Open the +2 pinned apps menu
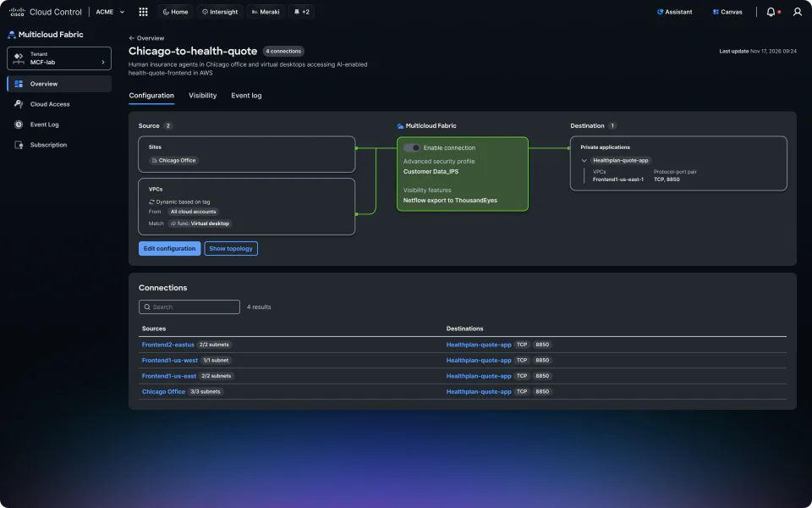This screenshot has height=508, width=812. click(302, 12)
